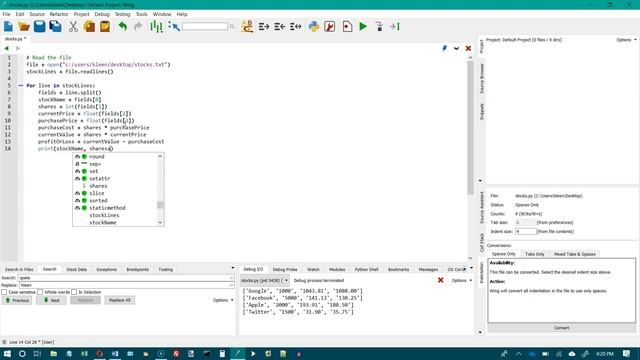This screenshot has width=640, height=360.
Task: Click the Next search button
Action: click(x=51, y=300)
